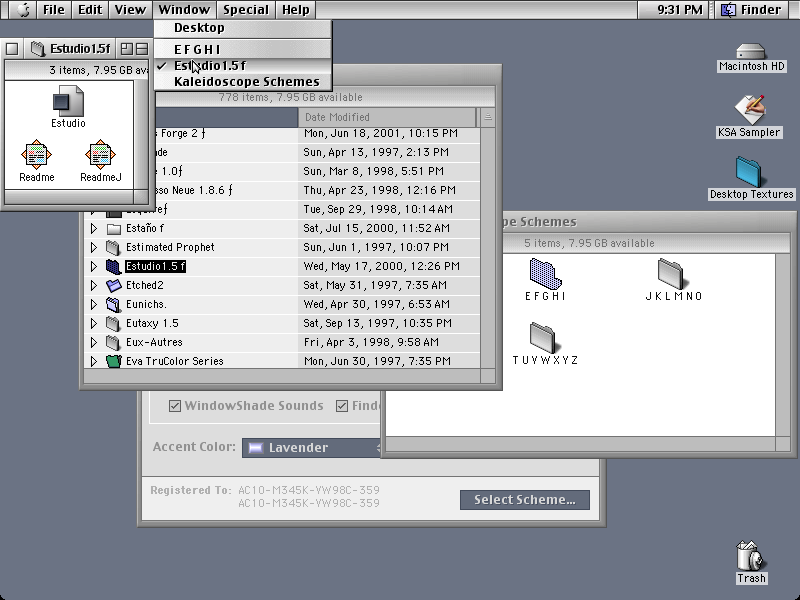Image resolution: width=800 pixels, height=600 pixels.
Task: Open the Accent Color Lavender dropdown
Action: (x=312, y=448)
